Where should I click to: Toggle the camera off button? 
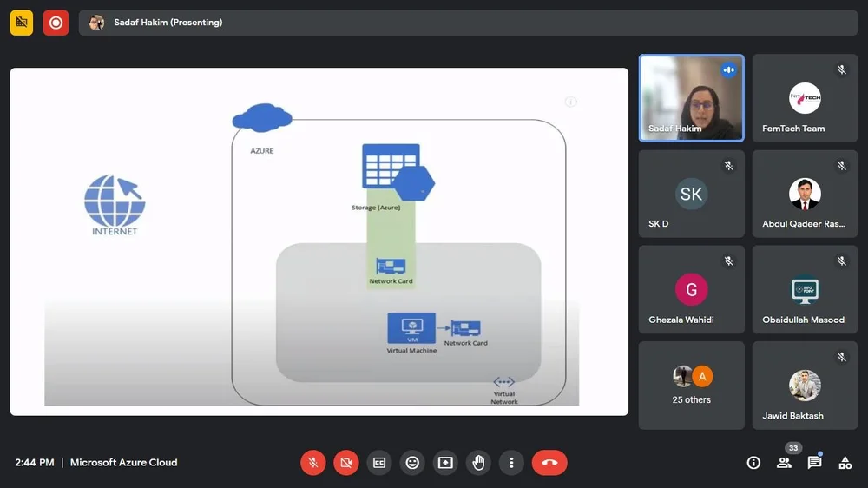(346, 463)
